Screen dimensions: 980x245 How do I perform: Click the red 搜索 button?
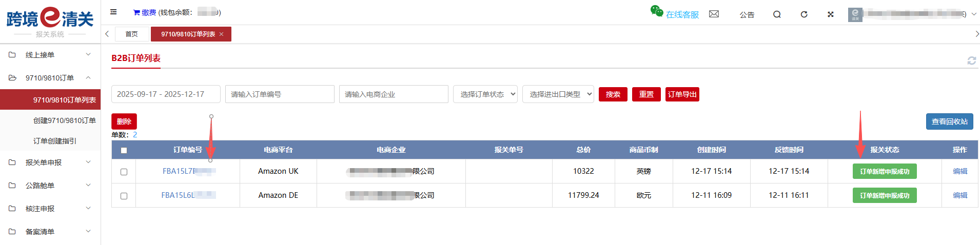(x=613, y=94)
